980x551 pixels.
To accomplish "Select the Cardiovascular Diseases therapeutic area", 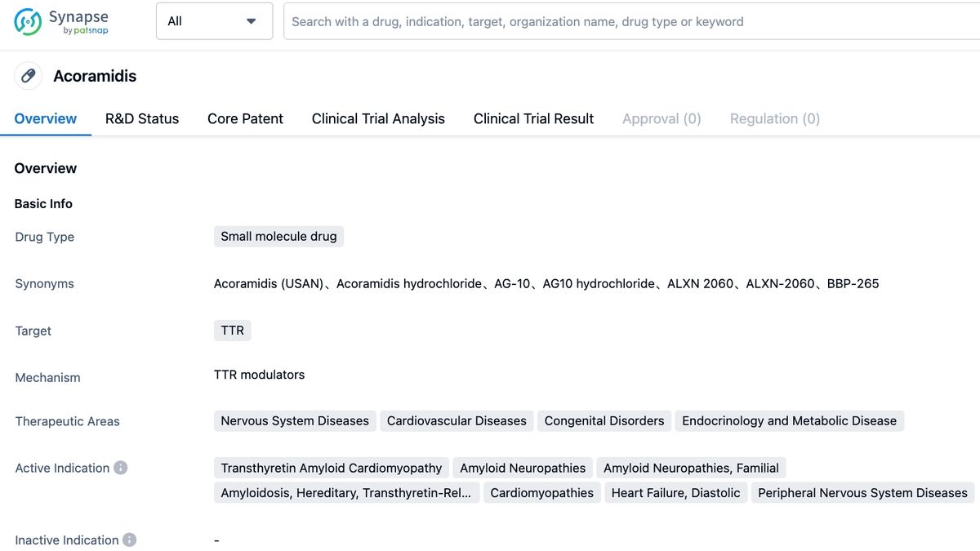I will (x=456, y=420).
